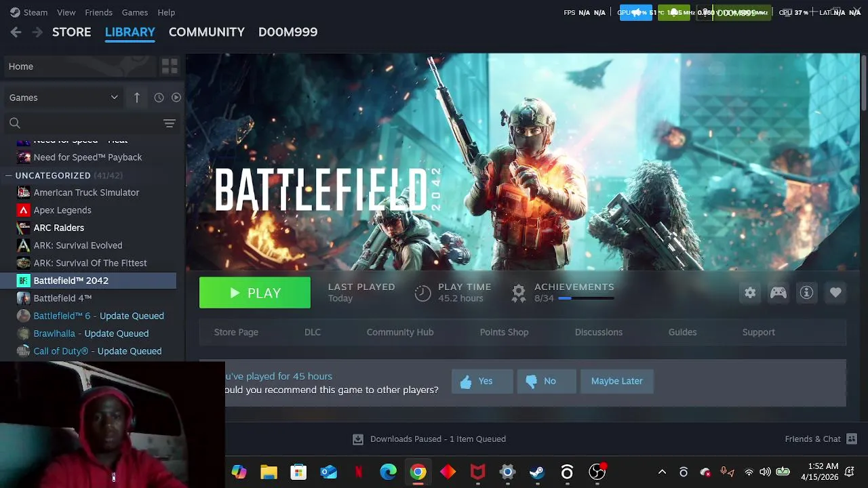Open Discussions link

[x=599, y=332]
